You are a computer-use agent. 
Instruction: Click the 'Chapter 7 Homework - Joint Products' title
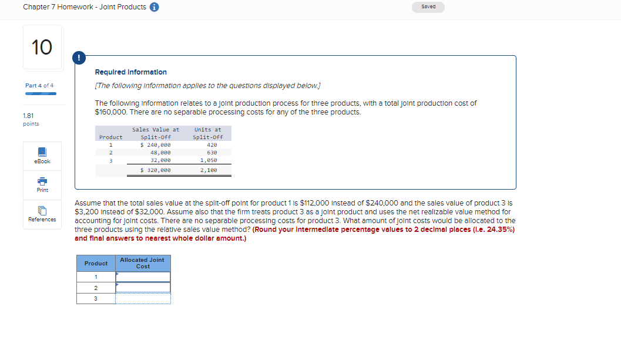point(85,7)
